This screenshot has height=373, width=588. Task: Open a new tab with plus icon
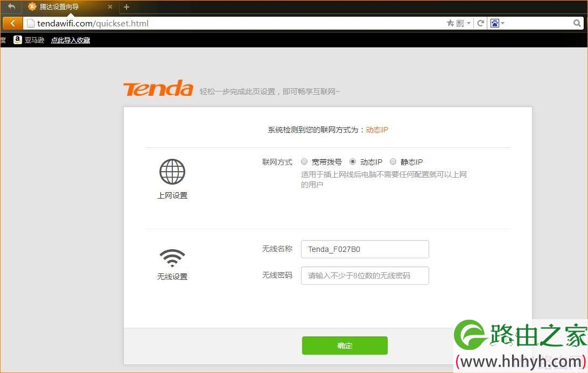pyautogui.click(x=127, y=7)
